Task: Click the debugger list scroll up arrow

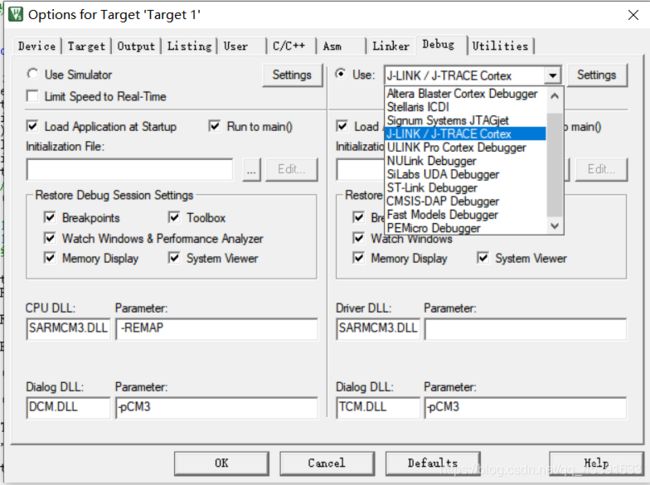Action: (x=555, y=96)
